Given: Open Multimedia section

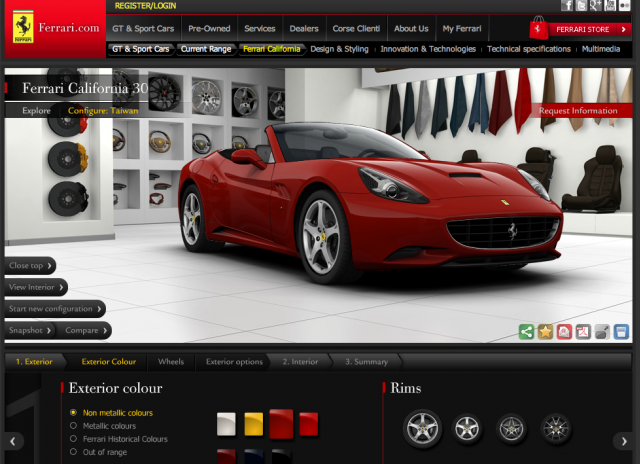Looking at the screenshot, I should [x=601, y=49].
